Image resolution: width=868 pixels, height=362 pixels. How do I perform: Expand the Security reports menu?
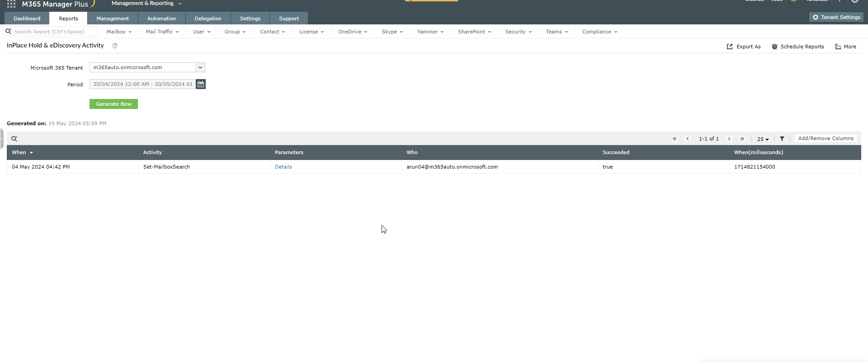click(519, 32)
